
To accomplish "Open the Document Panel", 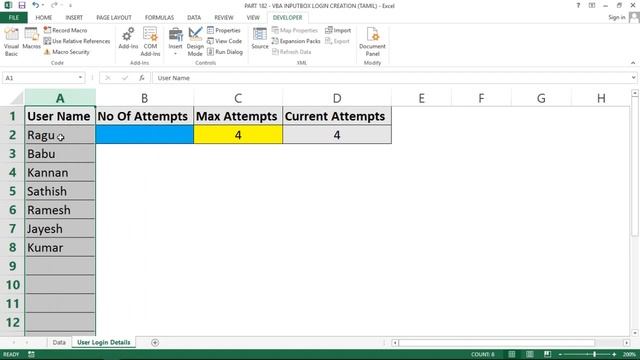I will point(372,42).
